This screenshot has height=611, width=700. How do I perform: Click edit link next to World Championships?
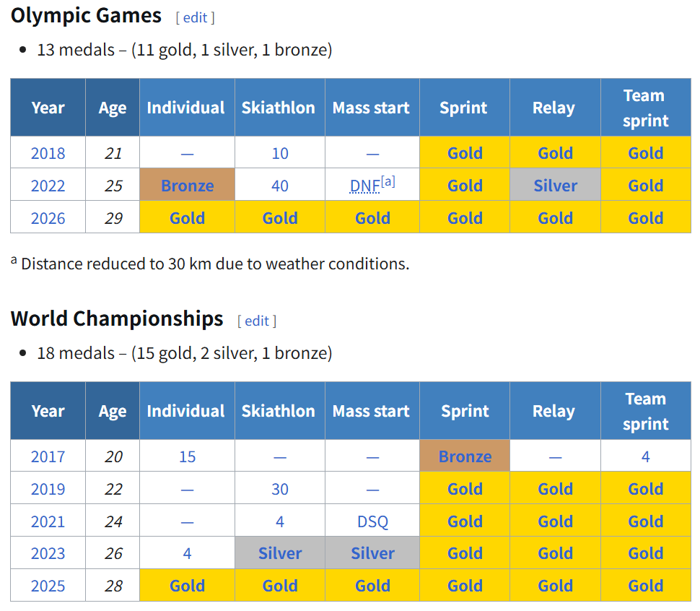[x=256, y=321]
